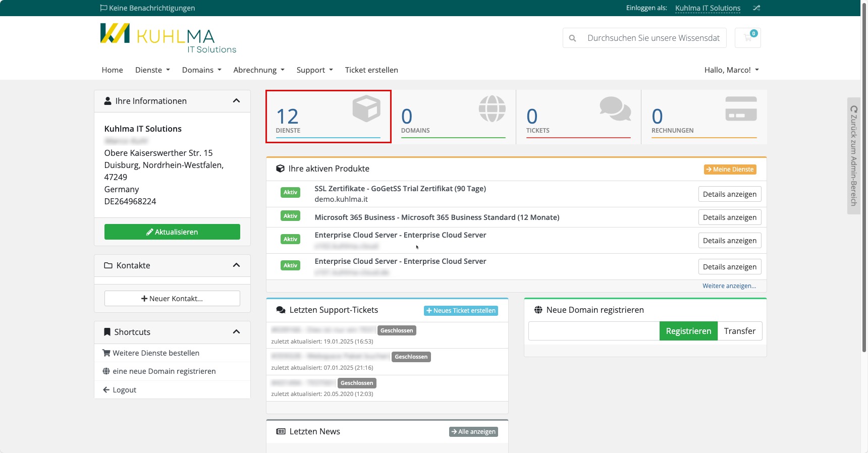Collapse the Ihre Informationen panel
The height and width of the screenshot is (453, 868).
(x=236, y=101)
